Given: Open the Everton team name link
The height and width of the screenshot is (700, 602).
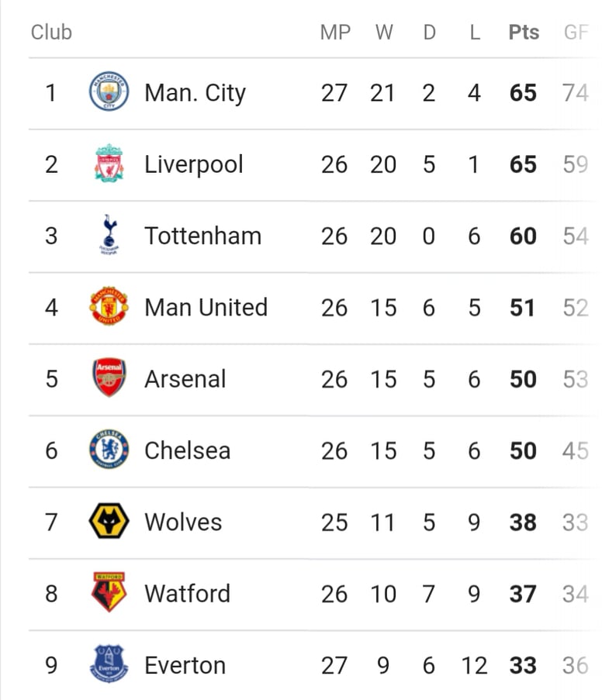Looking at the screenshot, I should 185,665.
